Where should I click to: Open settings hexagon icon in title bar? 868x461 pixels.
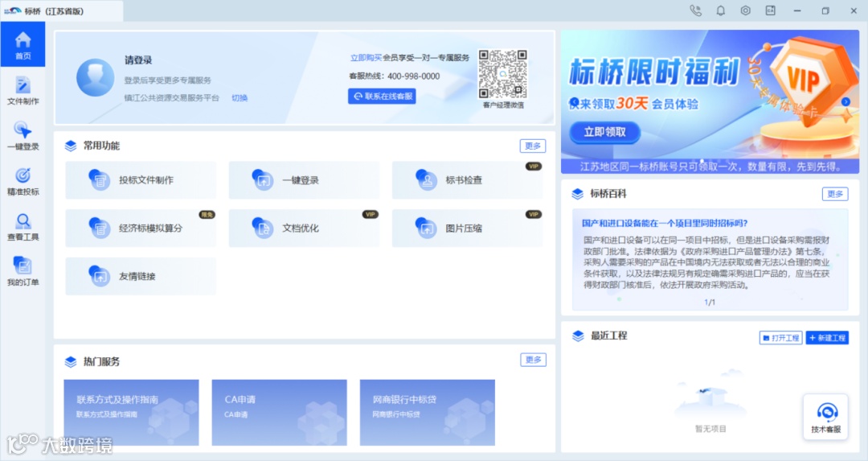pyautogui.click(x=745, y=10)
